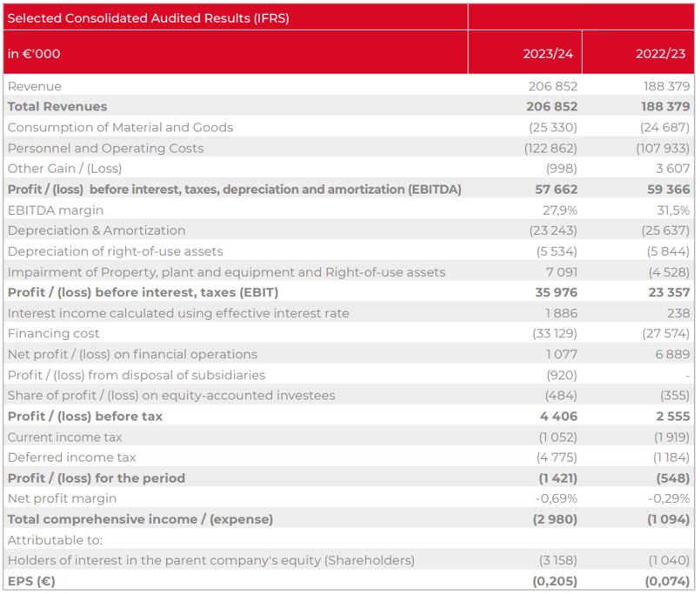
Task: Click 'Share of profit / (loss) on equity-accounted investees'
Action: pos(171,396)
